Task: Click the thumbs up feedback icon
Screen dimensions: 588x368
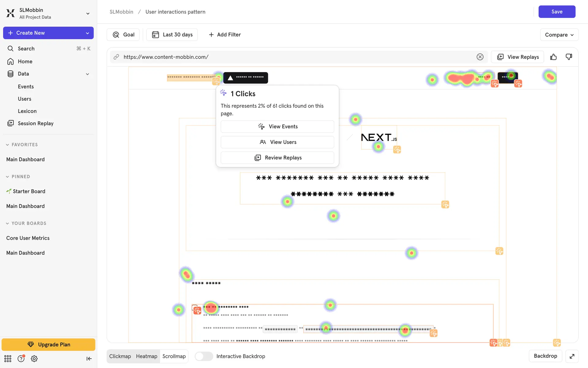Action: [553, 57]
